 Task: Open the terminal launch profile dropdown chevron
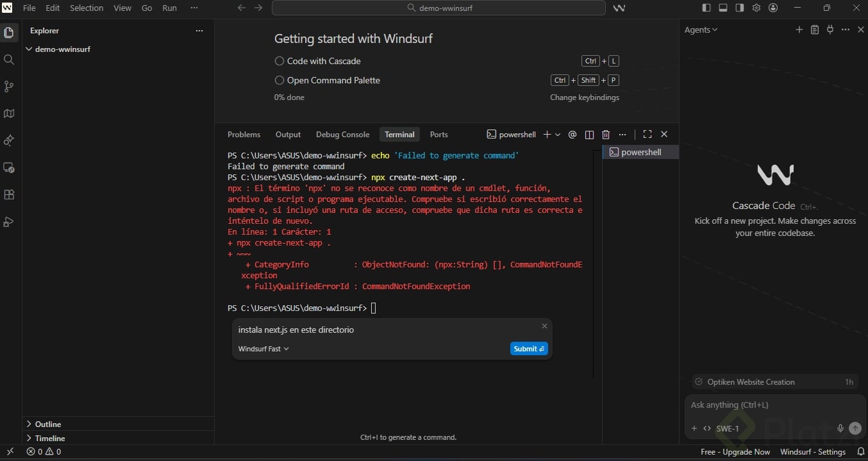pyautogui.click(x=558, y=135)
